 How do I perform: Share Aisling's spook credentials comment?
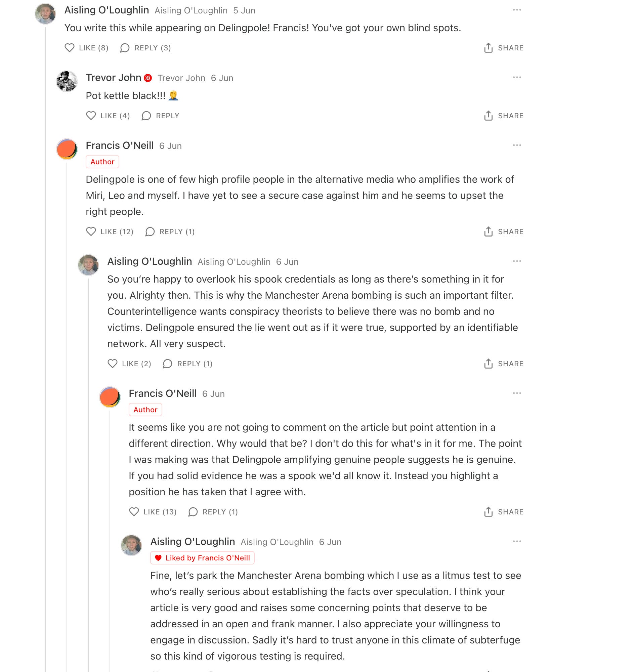pyautogui.click(x=504, y=364)
